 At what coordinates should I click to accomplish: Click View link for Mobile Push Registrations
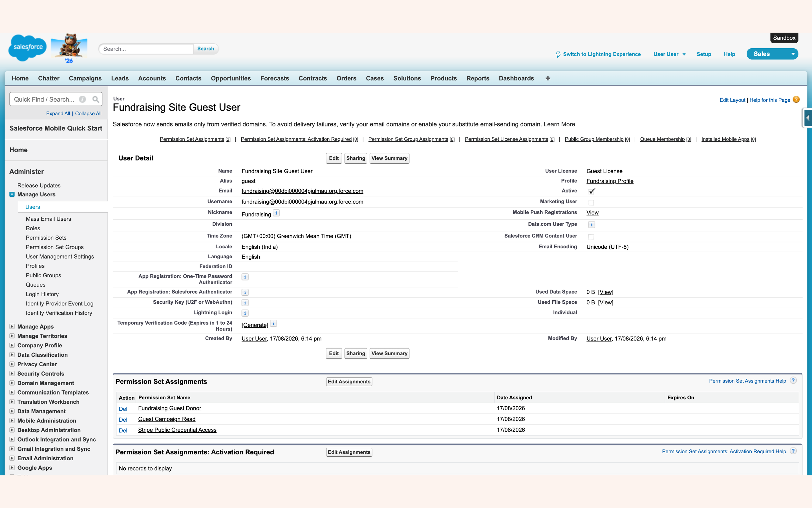(592, 213)
